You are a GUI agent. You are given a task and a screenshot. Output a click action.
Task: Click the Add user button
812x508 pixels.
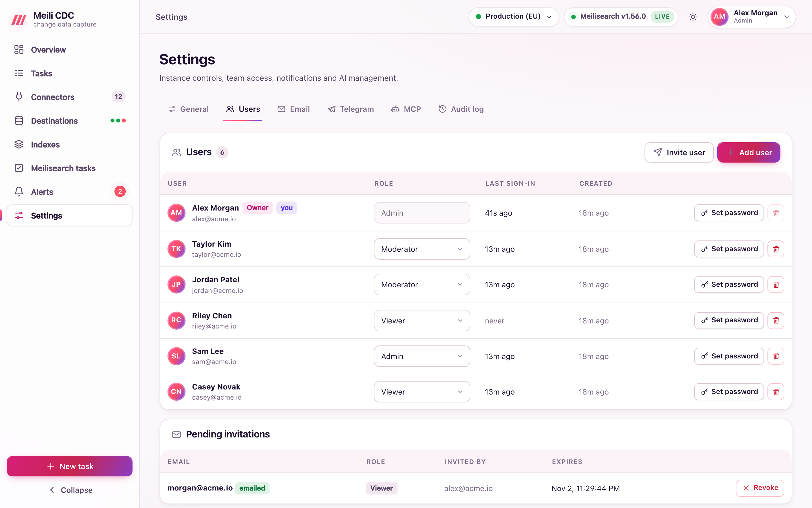pyautogui.click(x=749, y=152)
